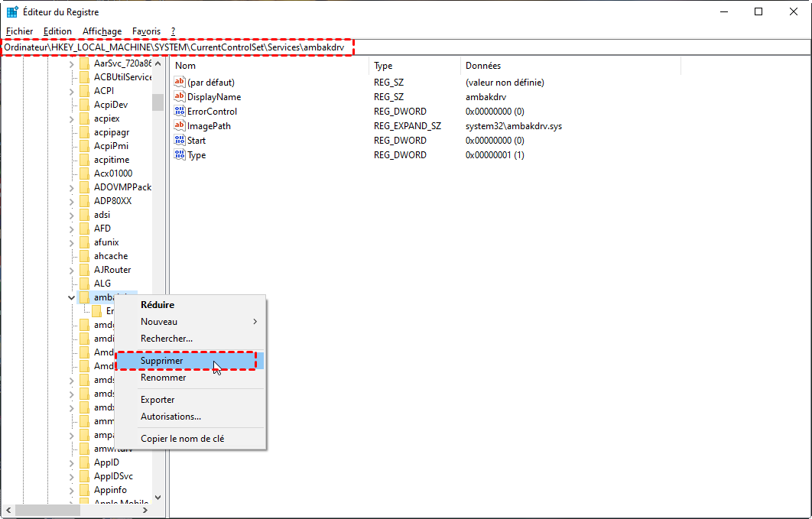Click the horizontal scrollbar right arrow
The image size is (812, 519).
tap(145, 510)
